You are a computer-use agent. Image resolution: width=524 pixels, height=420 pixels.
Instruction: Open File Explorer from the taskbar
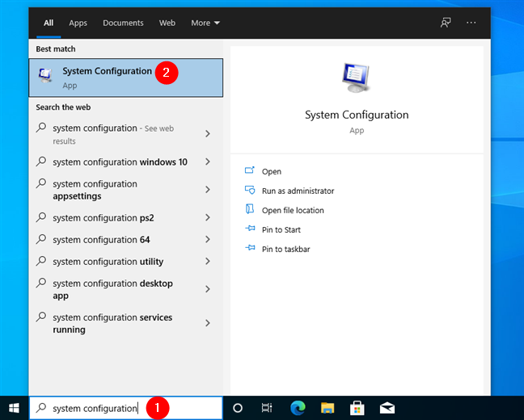[327, 408]
